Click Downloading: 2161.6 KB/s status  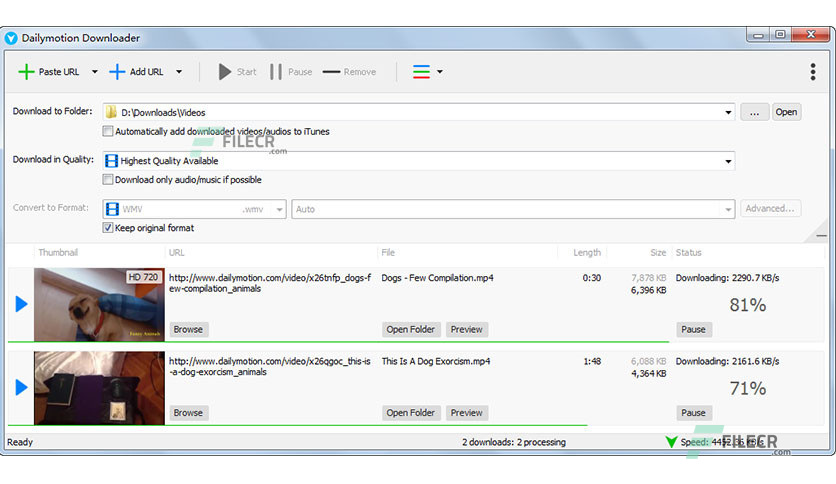click(727, 361)
